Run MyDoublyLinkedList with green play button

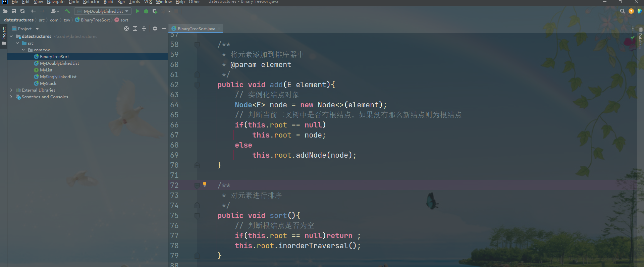(x=138, y=11)
